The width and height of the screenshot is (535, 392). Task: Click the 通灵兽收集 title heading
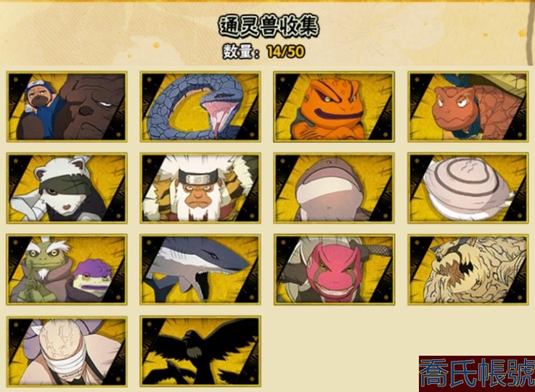(269, 26)
